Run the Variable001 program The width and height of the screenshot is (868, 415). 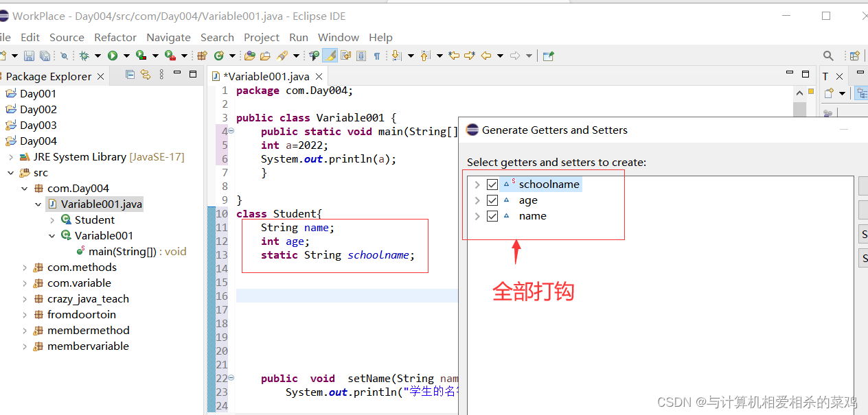pyautogui.click(x=114, y=55)
